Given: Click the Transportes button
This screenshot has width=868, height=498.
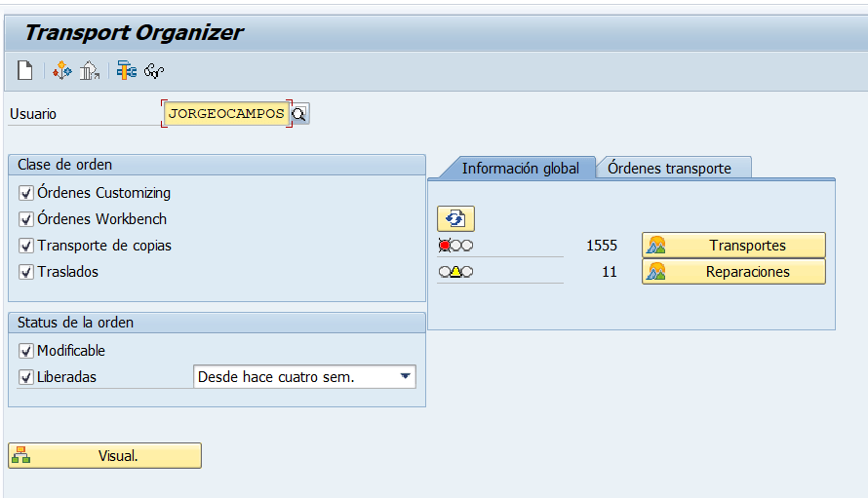Looking at the screenshot, I should click(733, 246).
